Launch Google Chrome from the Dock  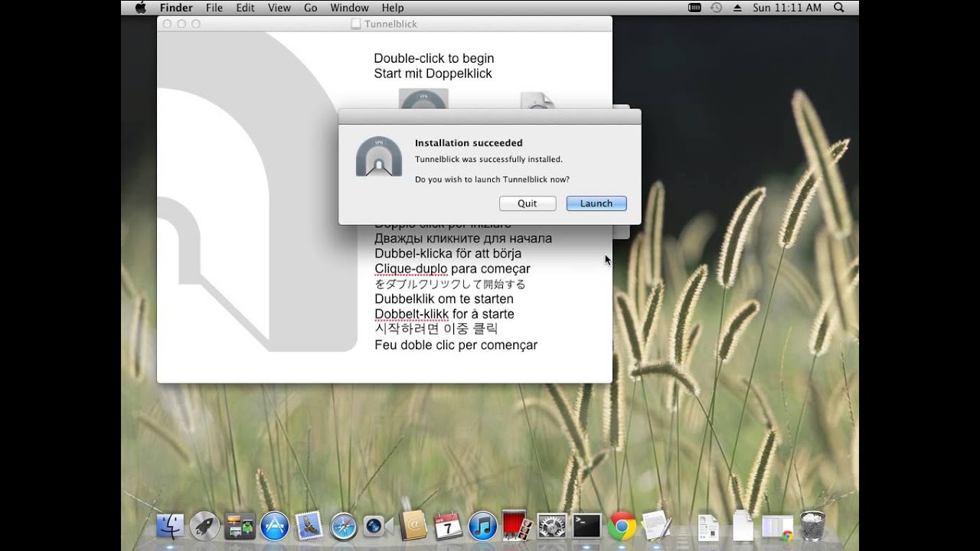pos(622,527)
